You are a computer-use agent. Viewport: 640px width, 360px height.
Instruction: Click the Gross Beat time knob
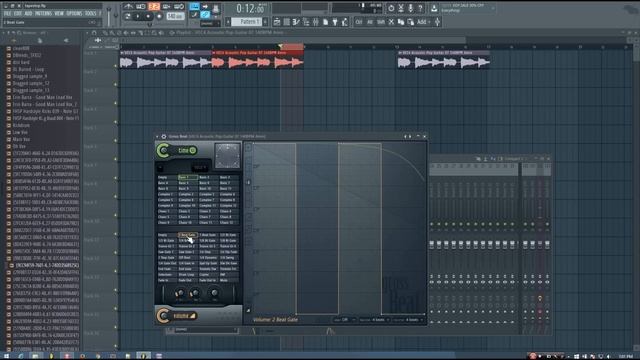pos(164,151)
